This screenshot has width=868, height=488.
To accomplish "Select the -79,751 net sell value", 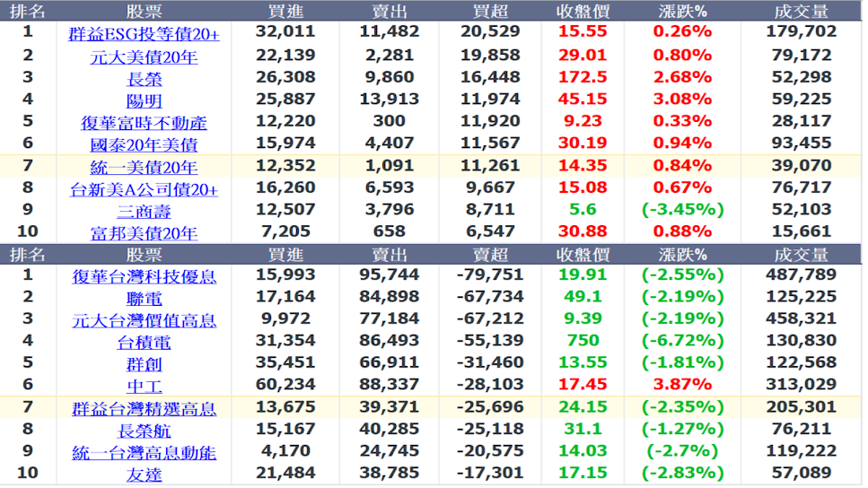I will point(490,275).
